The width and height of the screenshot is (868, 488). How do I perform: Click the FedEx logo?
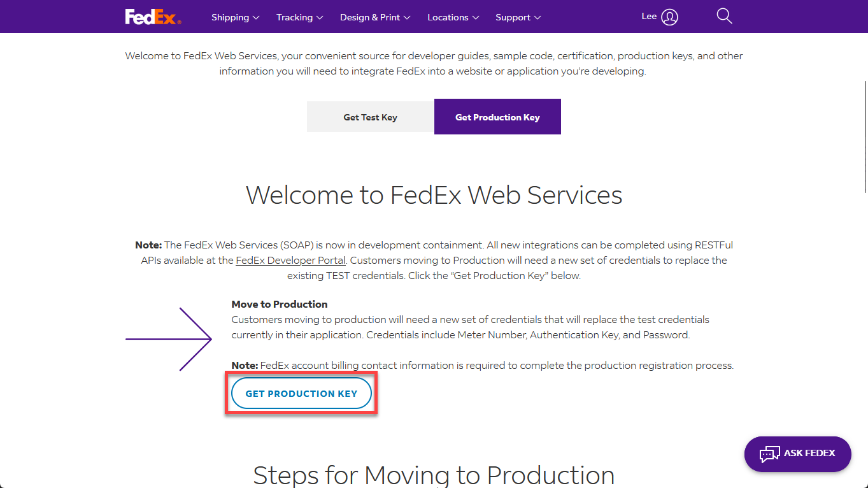tap(152, 17)
